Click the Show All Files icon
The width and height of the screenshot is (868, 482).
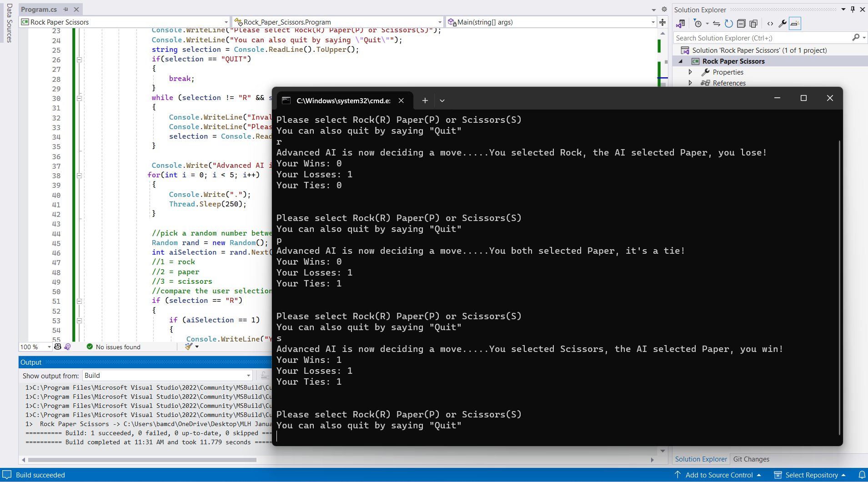[753, 24]
